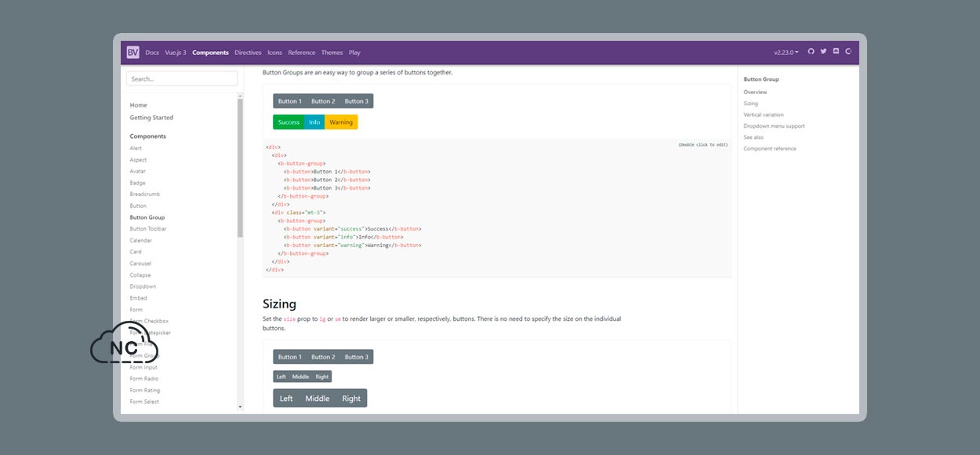The height and width of the screenshot is (455, 980).
Task: Open Aspect component page
Action: point(138,160)
